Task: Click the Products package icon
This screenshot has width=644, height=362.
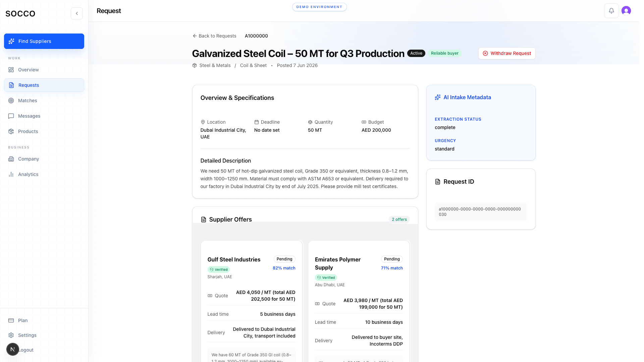Action: 11,131
